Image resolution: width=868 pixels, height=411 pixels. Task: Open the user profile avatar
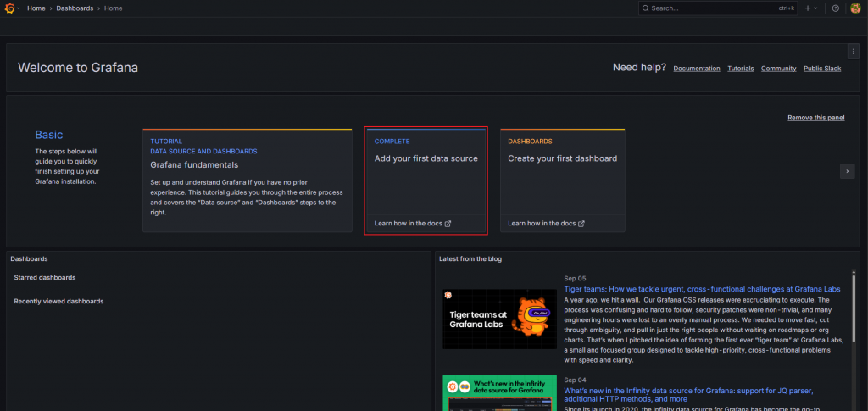click(x=855, y=8)
